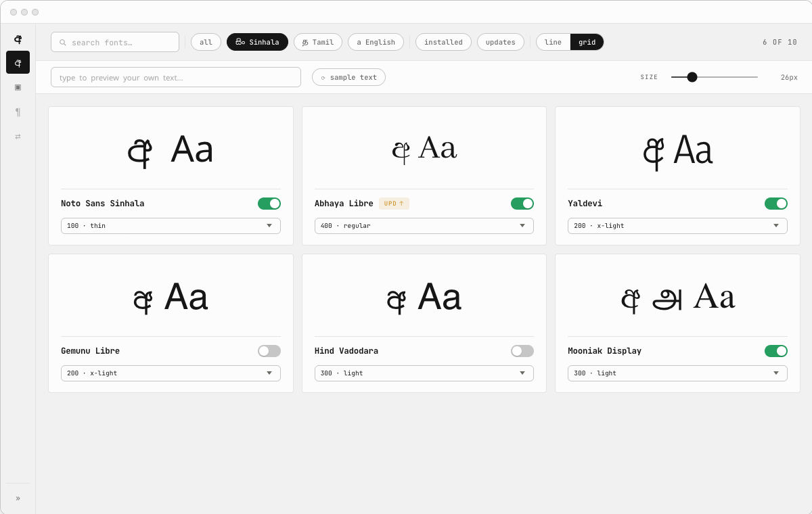This screenshot has height=514, width=812.
Task: Click the 'Mooniak Display' font name
Action: [x=604, y=351]
